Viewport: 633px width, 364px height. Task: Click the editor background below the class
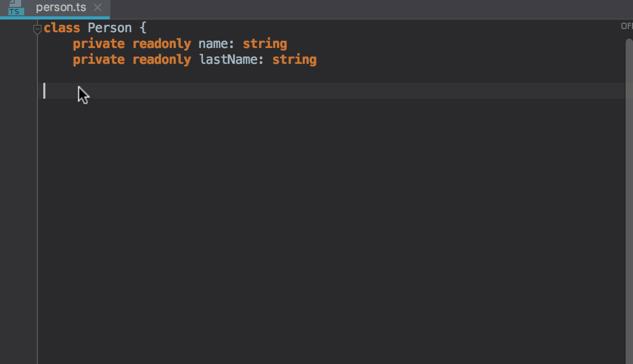pyautogui.click(x=316, y=211)
